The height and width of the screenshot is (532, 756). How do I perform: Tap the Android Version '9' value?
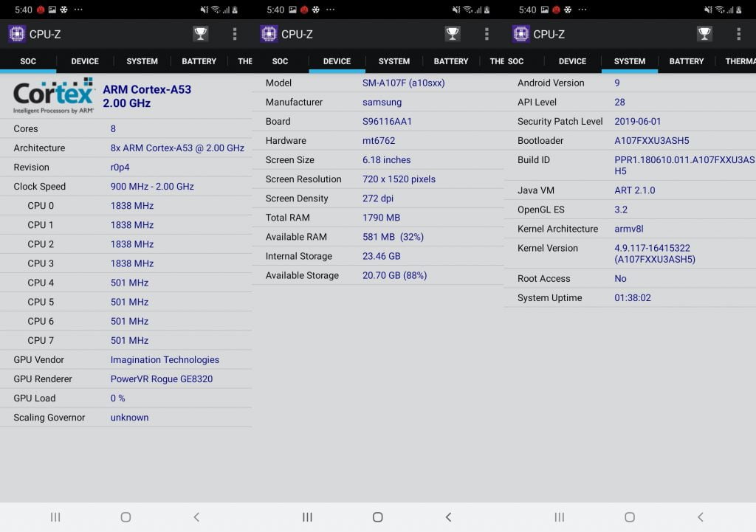coord(617,83)
